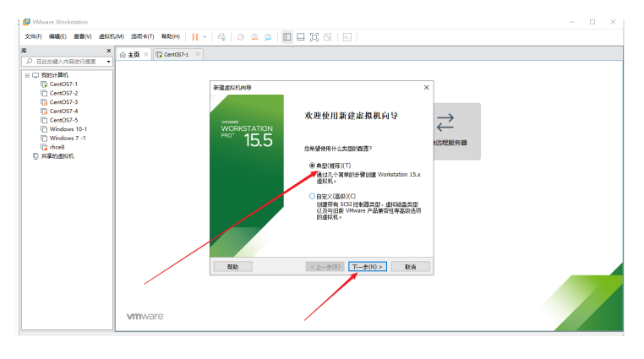The height and width of the screenshot is (359, 644).
Task: Select CentOS7-2 in the library tree
Action: click(63, 93)
